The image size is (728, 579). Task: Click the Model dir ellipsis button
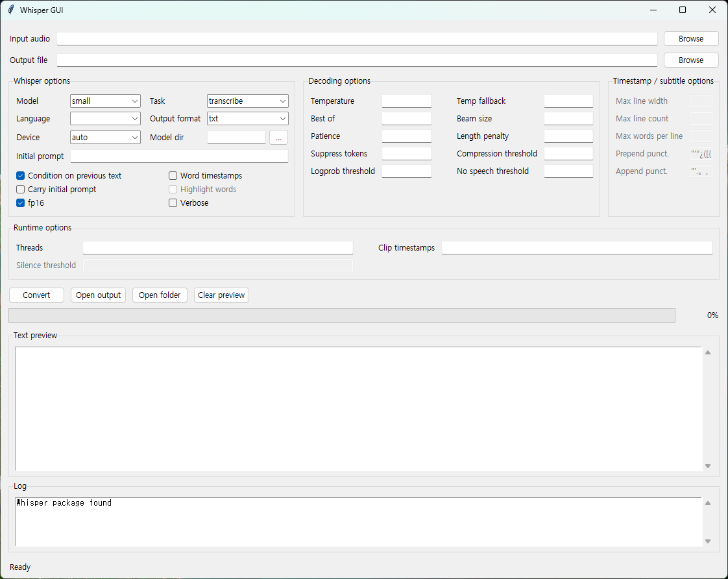pos(278,138)
